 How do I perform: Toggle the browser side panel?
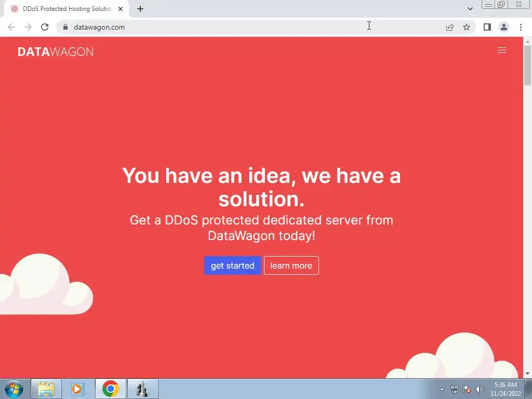[487, 27]
